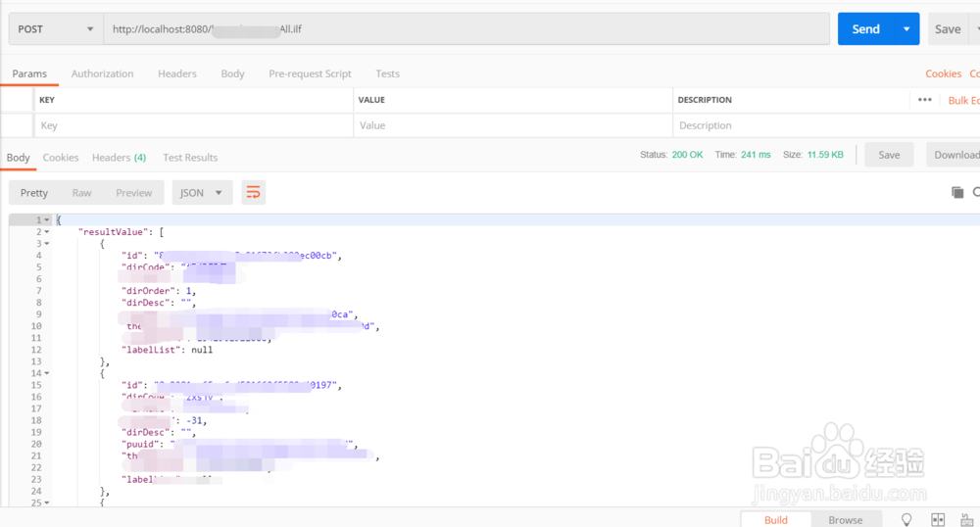Click the lightbulb icon in status bar
Viewport: 980px width, 527px height.
coord(906,519)
